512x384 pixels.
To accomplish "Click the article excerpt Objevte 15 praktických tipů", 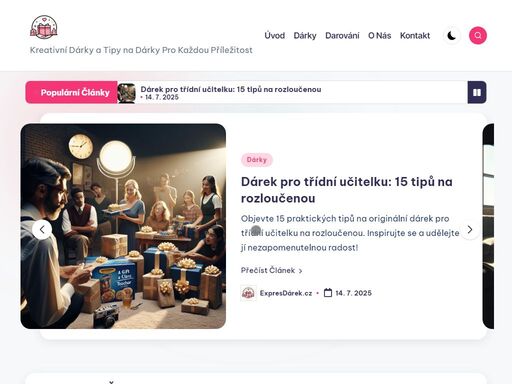I will pyautogui.click(x=350, y=233).
